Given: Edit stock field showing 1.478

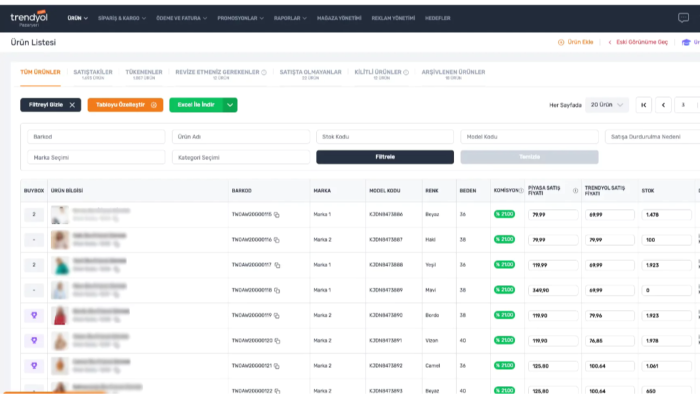Looking at the screenshot, I should pos(666,215).
